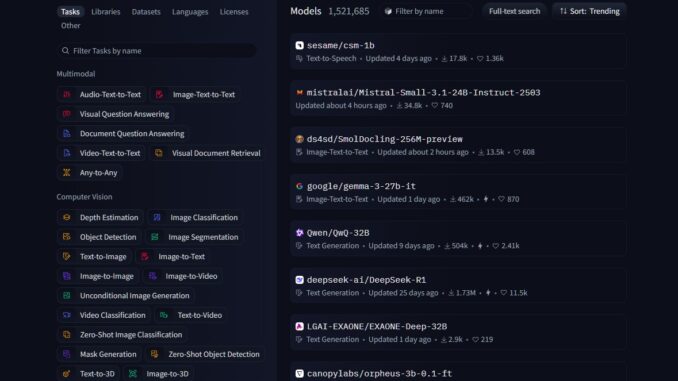Viewport: 678px width, 381px height.
Task: Select the Unconditional Image Generation icon
Action: click(67, 295)
